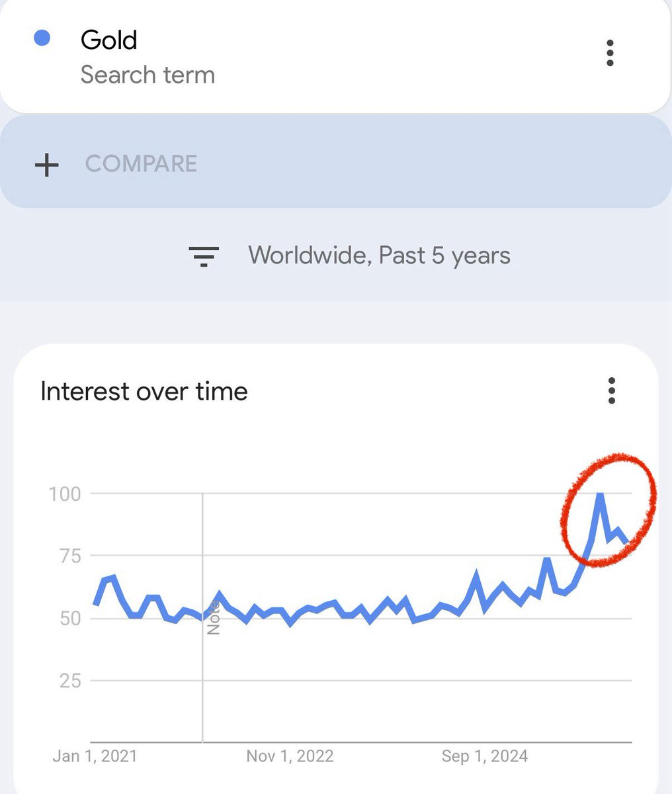Click the 50 value axis label
Screen dimensions: 672x794
70,618
